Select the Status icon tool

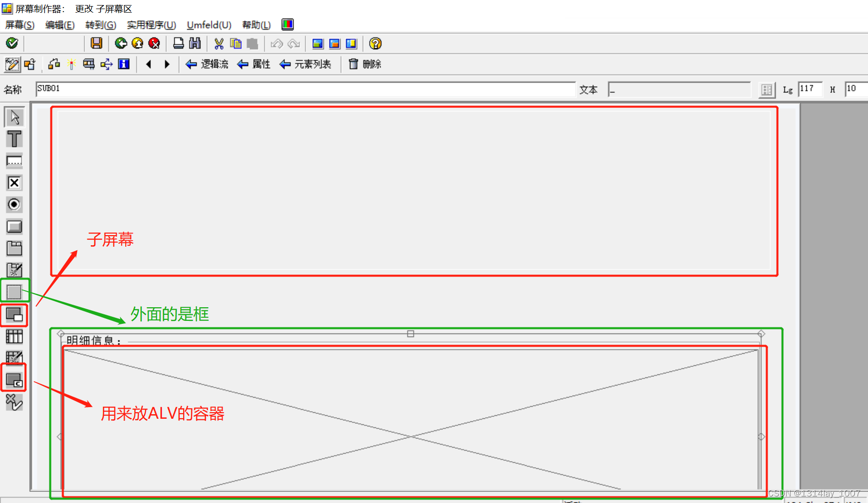pos(14,402)
